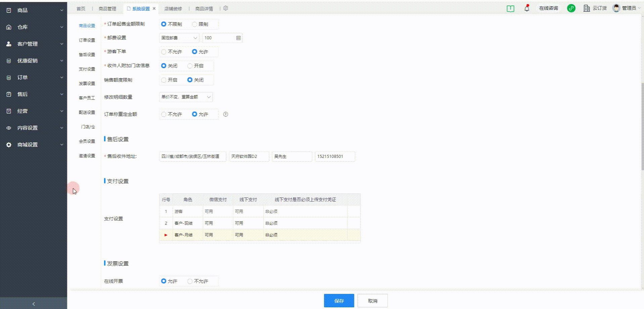Go to 发票设置 in the side nav
644x309 pixels.
(x=87, y=84)
